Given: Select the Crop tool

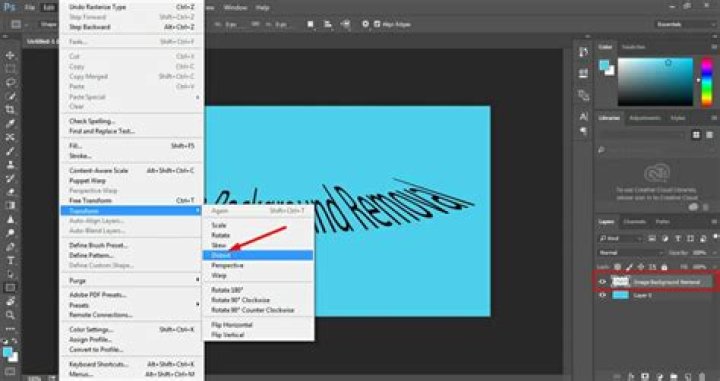Looking at the screenshot, I should coord(10,110).
